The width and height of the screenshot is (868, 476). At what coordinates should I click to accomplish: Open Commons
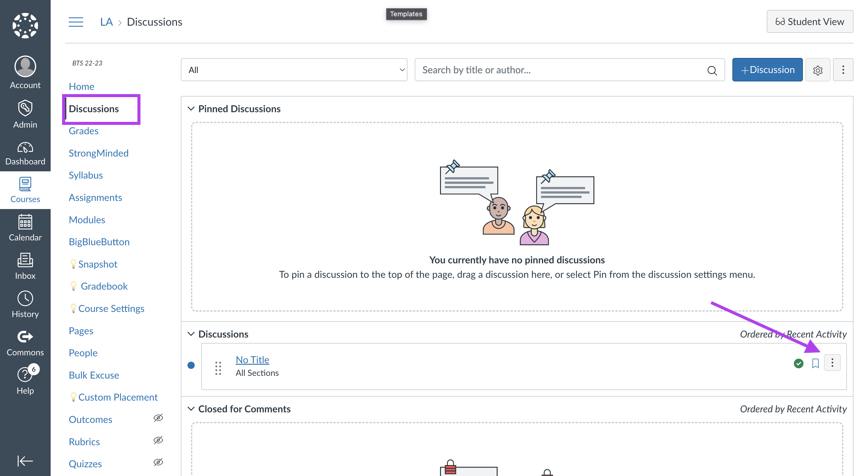25,343
